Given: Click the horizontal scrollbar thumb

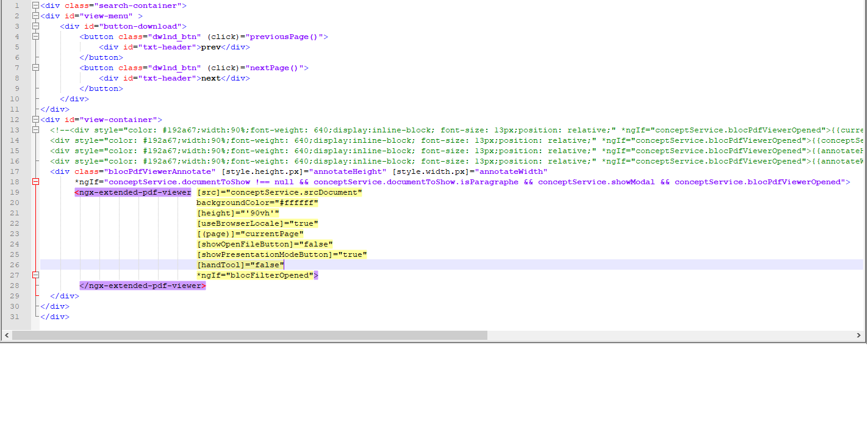Looking at the screenshot, I should click(x=249, y=336).
